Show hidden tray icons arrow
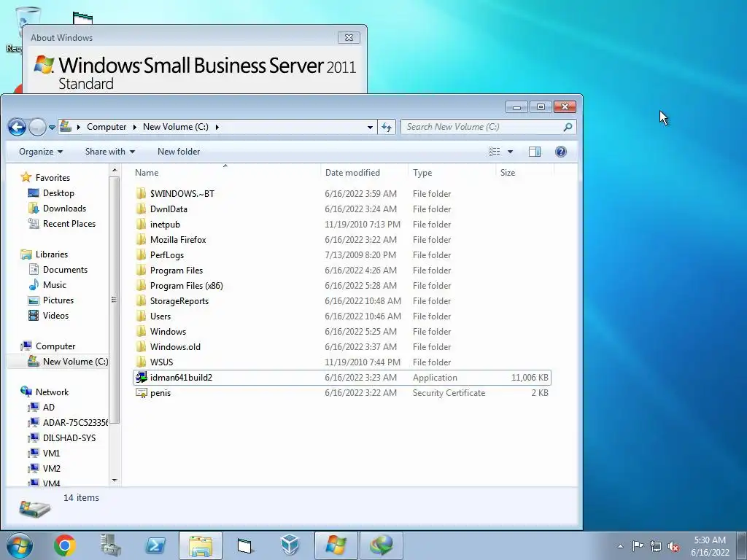Screen dimensions: 747x560 (x=620, y=546)
